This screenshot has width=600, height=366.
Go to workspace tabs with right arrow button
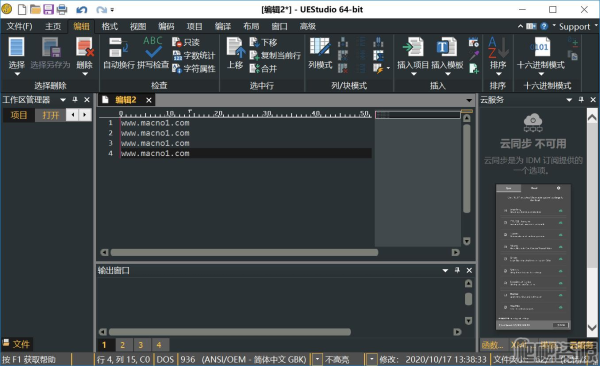coord(85,114)
